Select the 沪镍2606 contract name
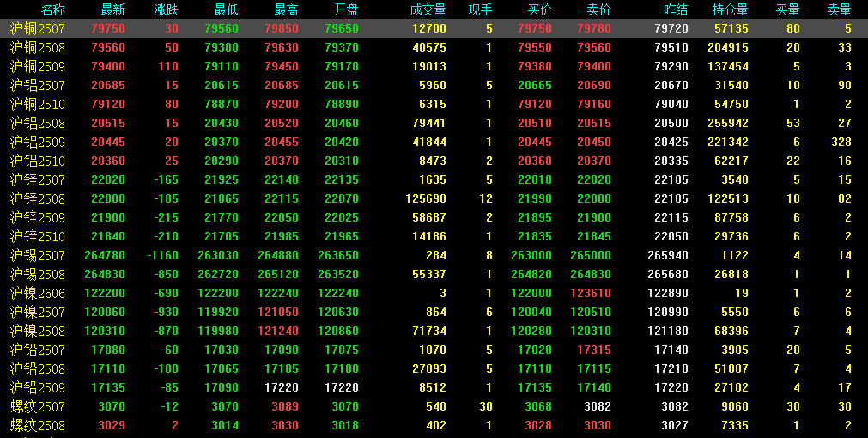The image size is (868, 438). [38, 293]
